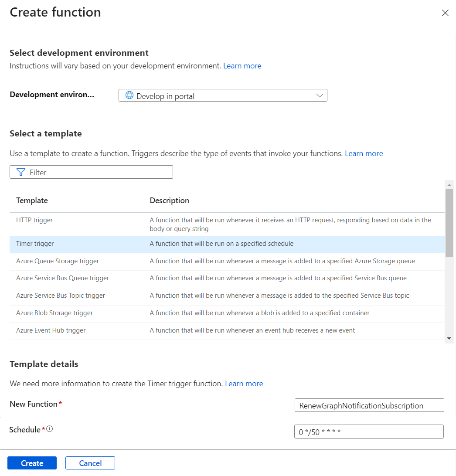Choose Azure Blob Storage trigger template

(x=54, y=313)
